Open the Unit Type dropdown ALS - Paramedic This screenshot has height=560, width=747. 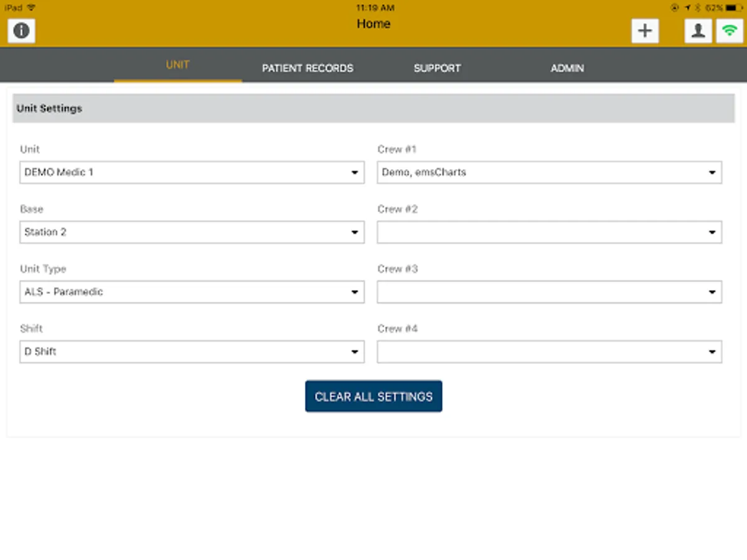(x=192, y=292)
